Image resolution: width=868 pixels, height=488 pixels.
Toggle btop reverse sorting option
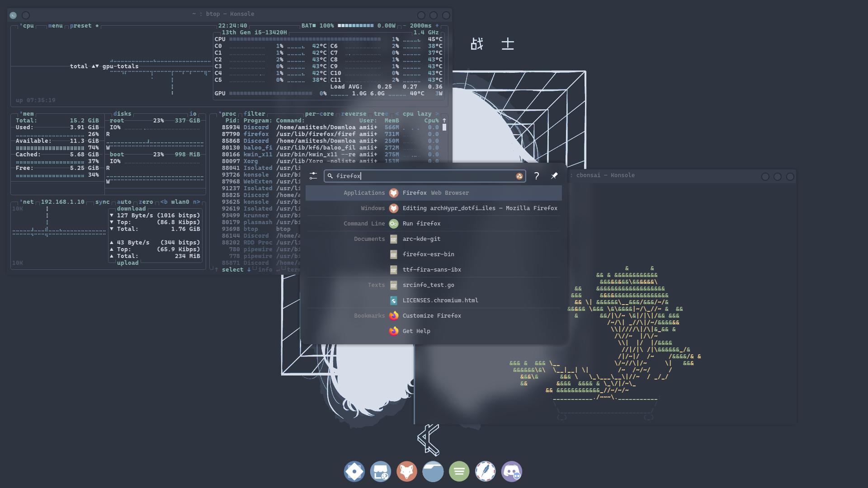[x=354, y=114]
